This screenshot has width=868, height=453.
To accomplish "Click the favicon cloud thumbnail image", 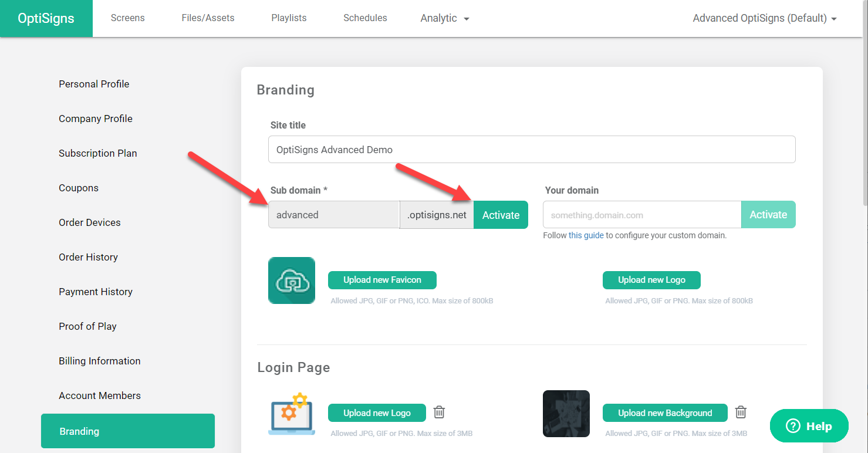I will pyautogui.click(x=292, y=280).
